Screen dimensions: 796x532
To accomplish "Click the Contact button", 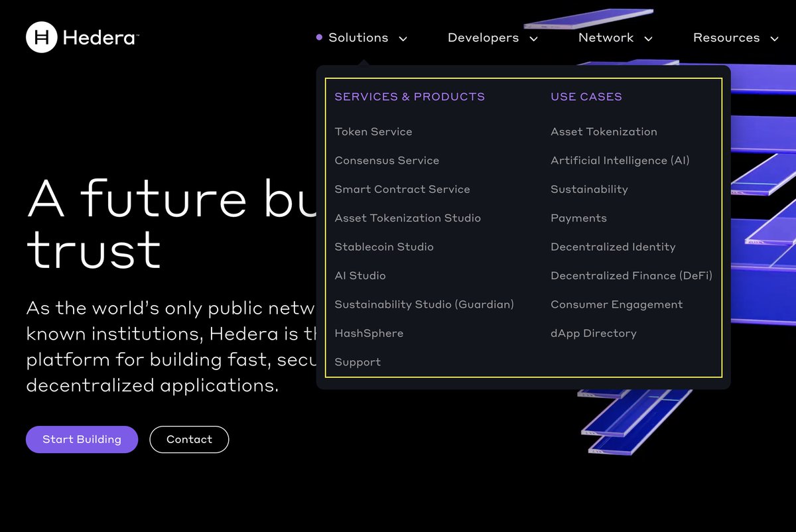I will [x=189, y=439].
